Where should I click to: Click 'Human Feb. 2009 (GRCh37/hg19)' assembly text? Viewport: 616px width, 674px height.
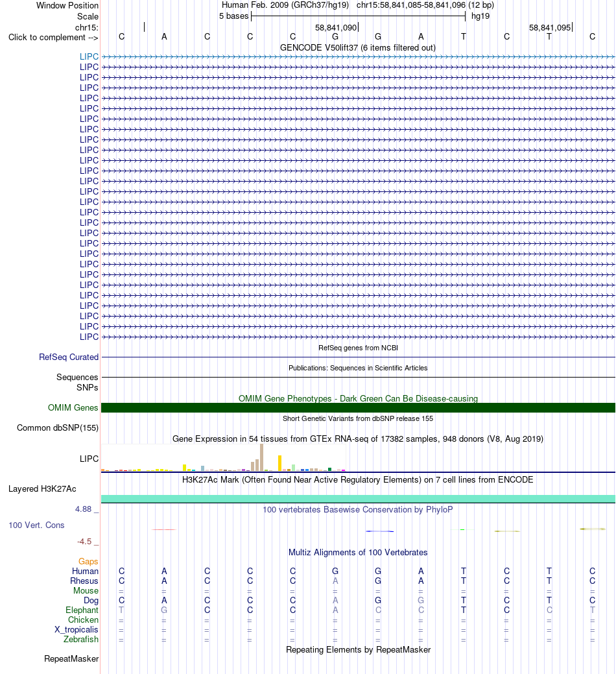[285, 5]
